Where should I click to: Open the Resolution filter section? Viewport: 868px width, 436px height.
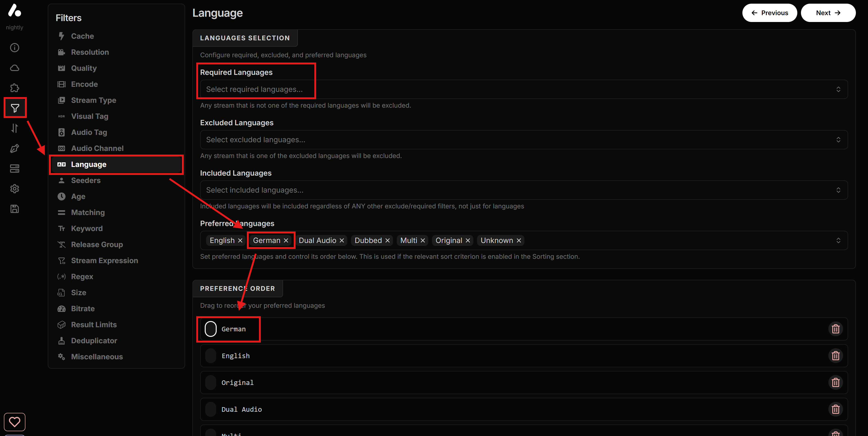(90, 52)
